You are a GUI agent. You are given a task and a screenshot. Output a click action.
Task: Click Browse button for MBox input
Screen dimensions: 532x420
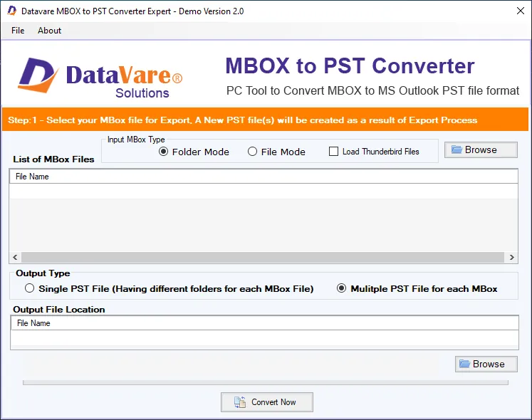pyautogui.click(x=481, y=150)
